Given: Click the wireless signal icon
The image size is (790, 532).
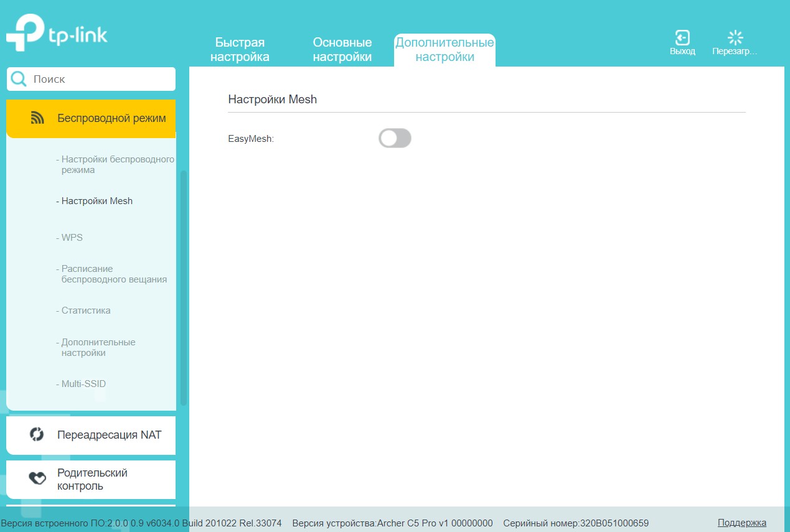Looking at the screenshot, I should (x=37, y=118).
